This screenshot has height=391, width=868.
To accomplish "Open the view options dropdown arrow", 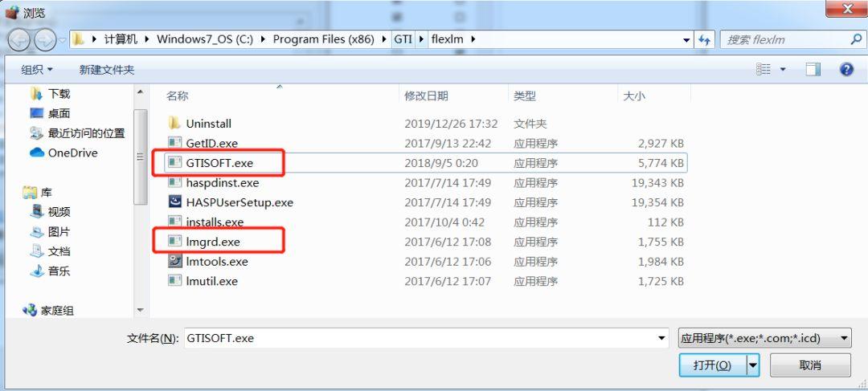I will click(x=783, y=69).
